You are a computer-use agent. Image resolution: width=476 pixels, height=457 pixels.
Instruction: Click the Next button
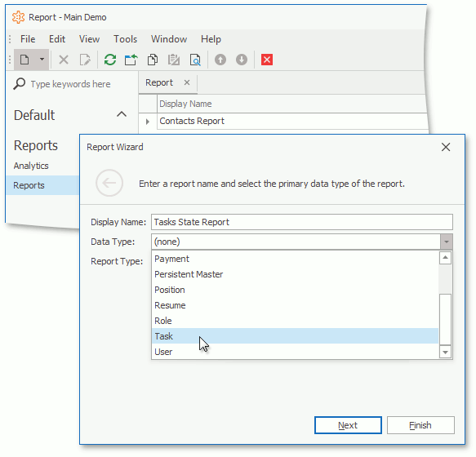[x=348, y=425]
